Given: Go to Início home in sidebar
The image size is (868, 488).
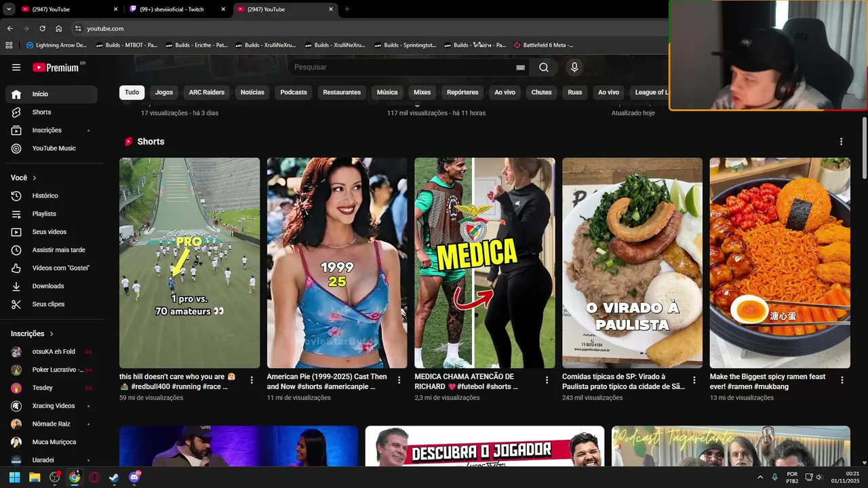Looking at the screenshot, I should (52, 94).
